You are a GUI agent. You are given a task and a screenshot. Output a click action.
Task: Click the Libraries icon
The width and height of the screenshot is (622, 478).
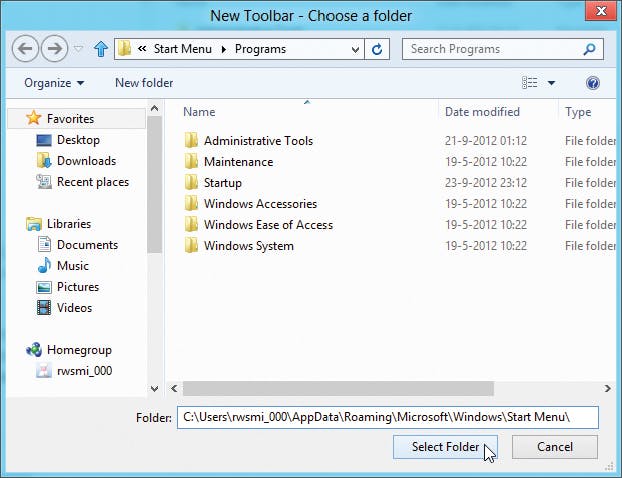[34, 224]
